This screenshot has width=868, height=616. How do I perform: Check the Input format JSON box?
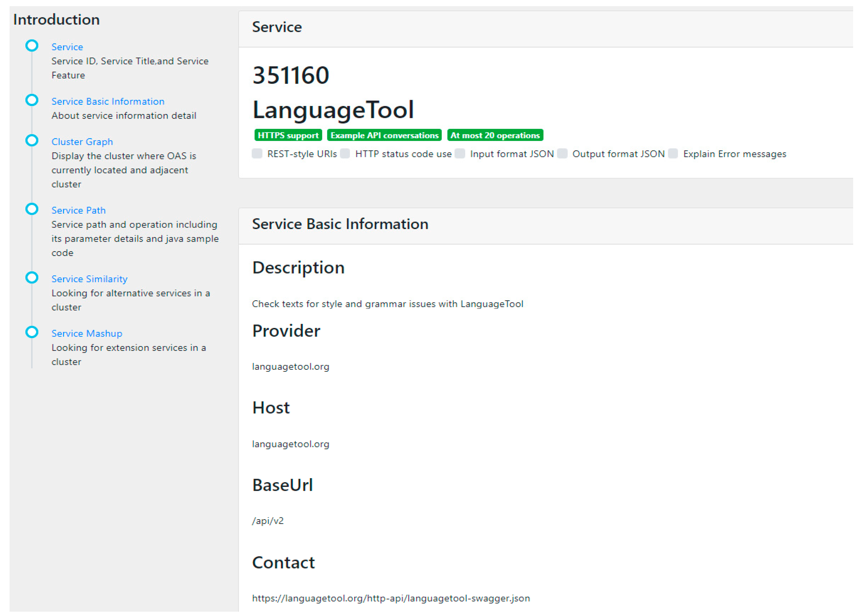tap(460, 154)
